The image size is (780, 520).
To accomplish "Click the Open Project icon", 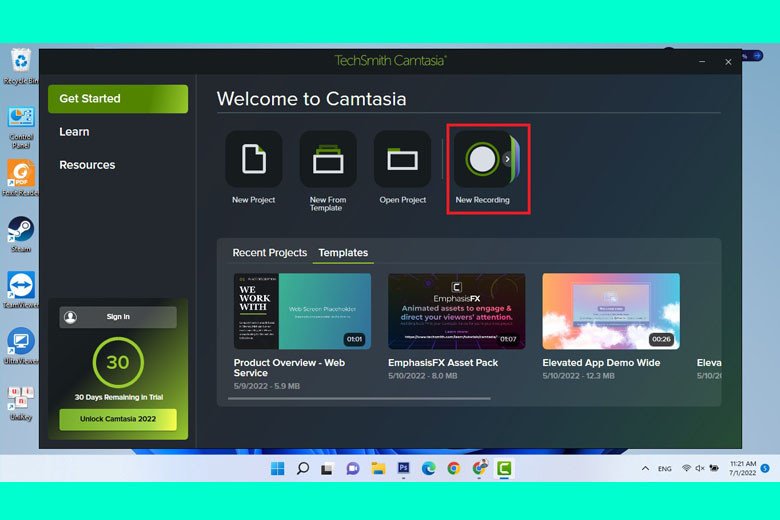I will coord(402,159).
